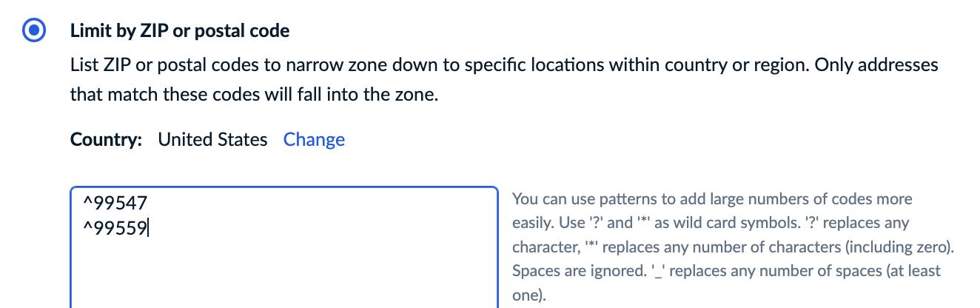Place cursor on the ^99547 line
Image resolution: width=980 pixels, height=308 pixels.
[117, 201]
